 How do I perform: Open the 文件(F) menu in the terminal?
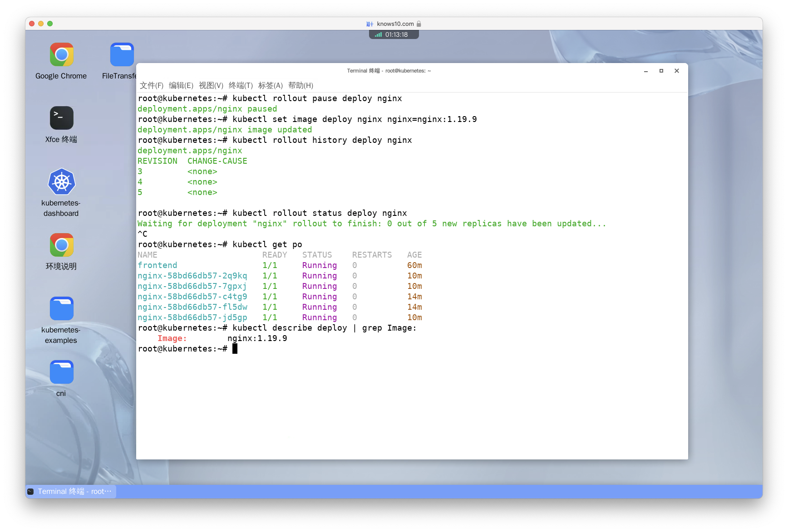pos(152,85)
